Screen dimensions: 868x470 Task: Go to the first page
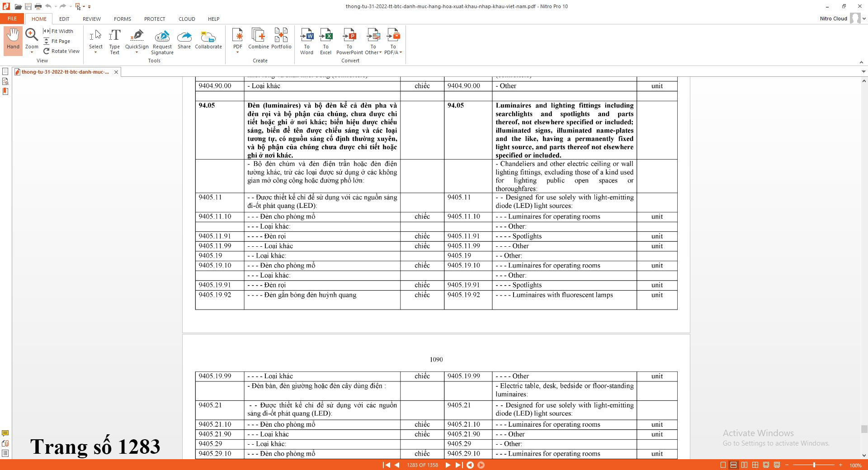tap(387, 465)
